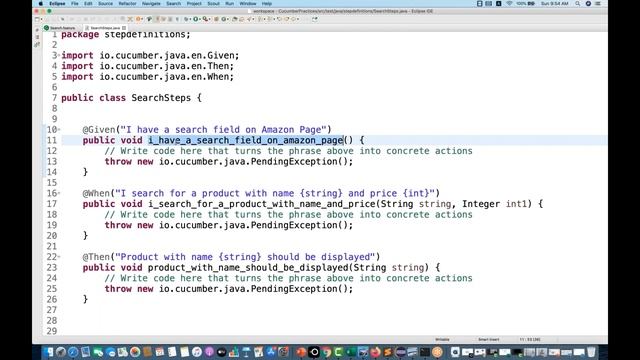The height and width of the screenshot is (360, 640).
Task: Open the Eclipse application menu
Action: pos(57,3)
